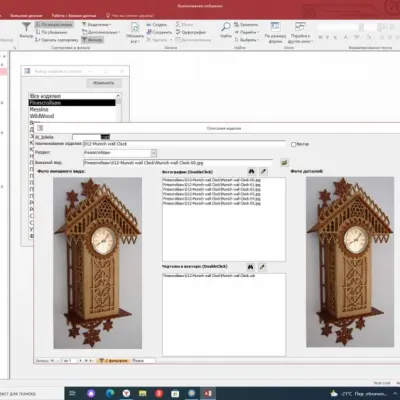Click the left clock photo thumbnail

(98, 263)
